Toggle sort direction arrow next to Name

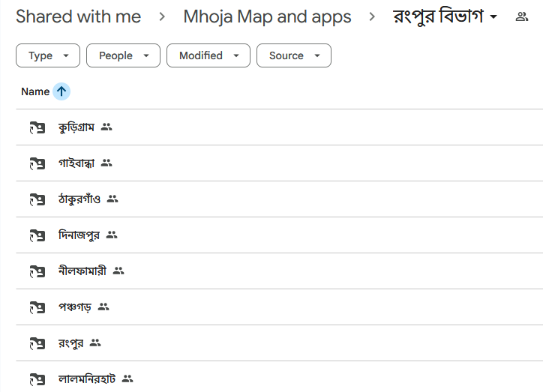coord(61,91)
